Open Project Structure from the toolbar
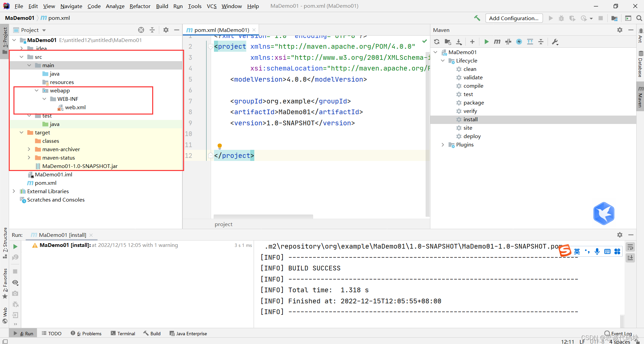This screenshot has width=644, height=344. (x=614, y=18)
